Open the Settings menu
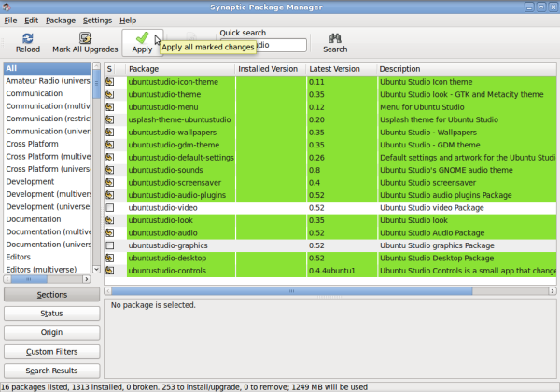The image size is (560, 392). 97,21
